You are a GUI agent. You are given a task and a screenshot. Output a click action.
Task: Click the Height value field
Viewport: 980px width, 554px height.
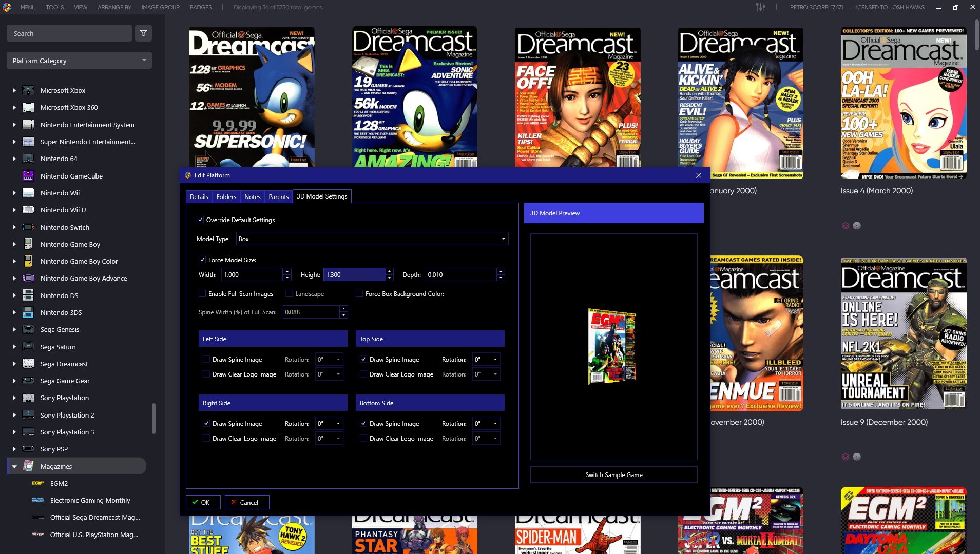(354, 274)
